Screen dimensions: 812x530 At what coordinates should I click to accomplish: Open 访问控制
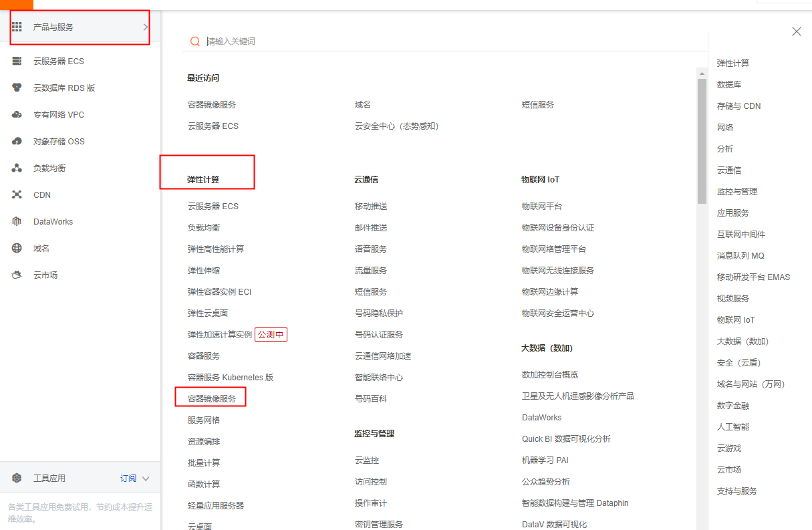[371, 482]
